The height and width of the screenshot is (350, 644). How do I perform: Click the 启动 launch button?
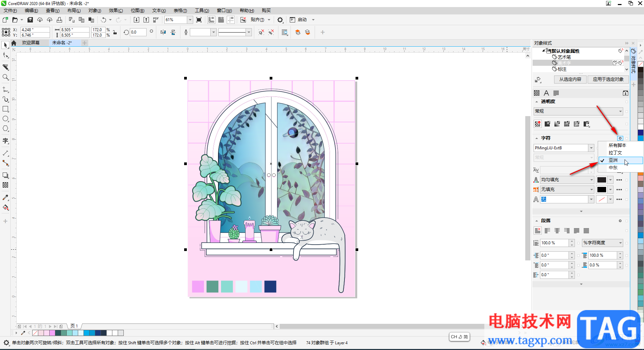(302, 20)
